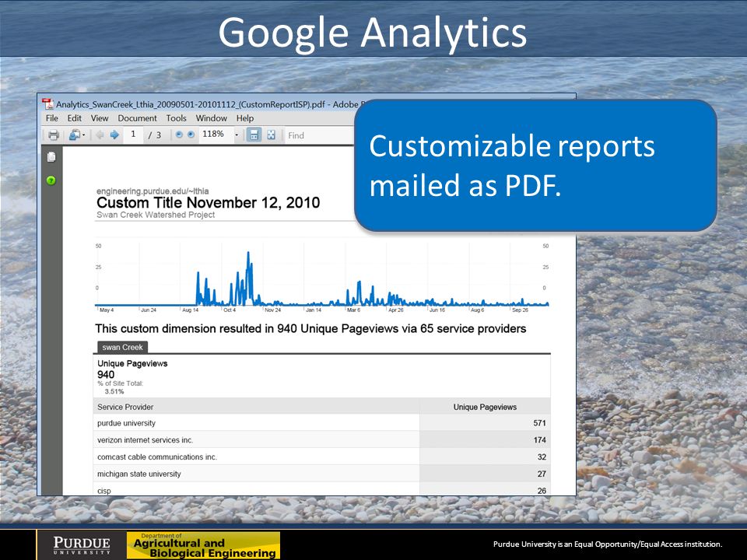Open the Help menu
The image size is (747, 560).
(x=245, y=118)
